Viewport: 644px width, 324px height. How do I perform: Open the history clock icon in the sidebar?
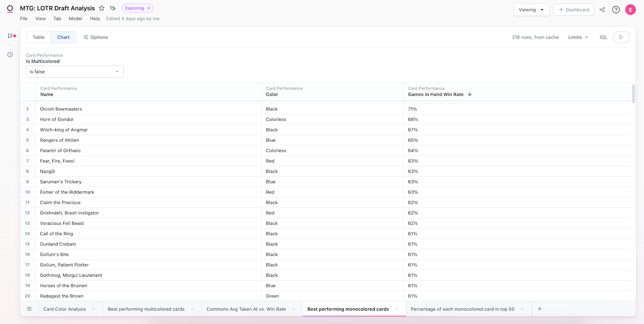pos(10,55)
